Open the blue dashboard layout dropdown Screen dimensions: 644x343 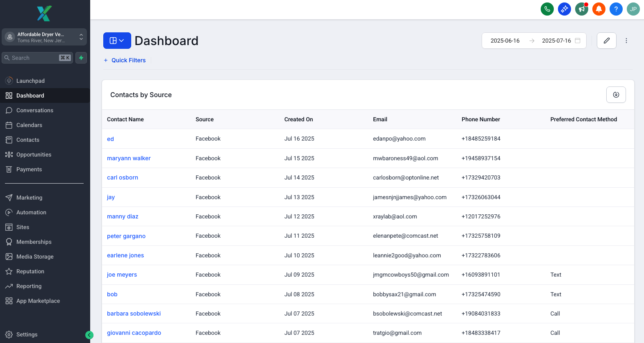(117, 41)
